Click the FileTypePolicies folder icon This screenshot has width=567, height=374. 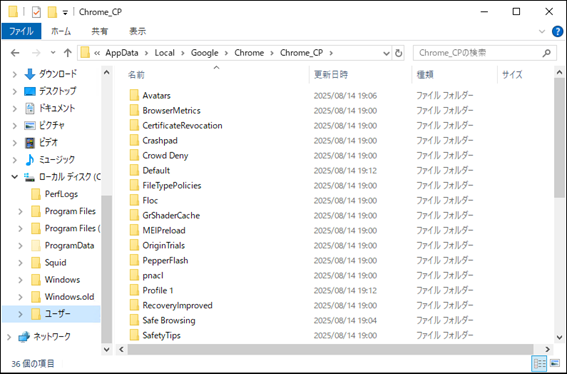pyautogui.click(x=134, y=185)
